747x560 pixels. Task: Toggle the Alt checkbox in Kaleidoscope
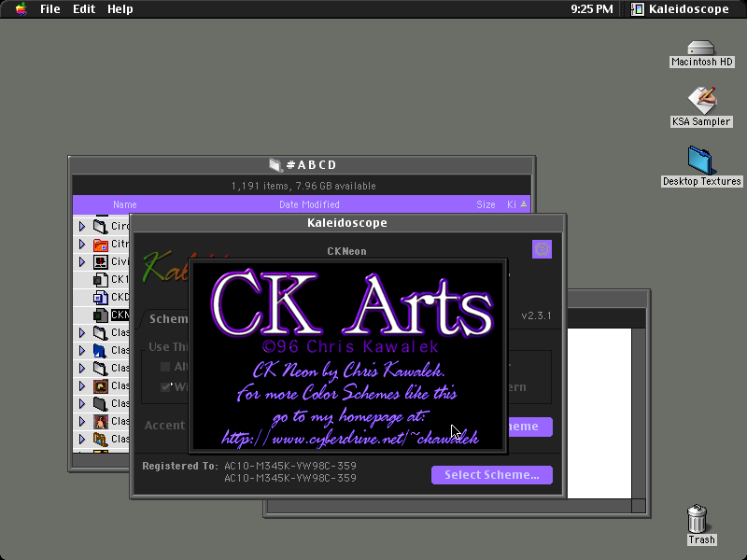click(165, 367)
